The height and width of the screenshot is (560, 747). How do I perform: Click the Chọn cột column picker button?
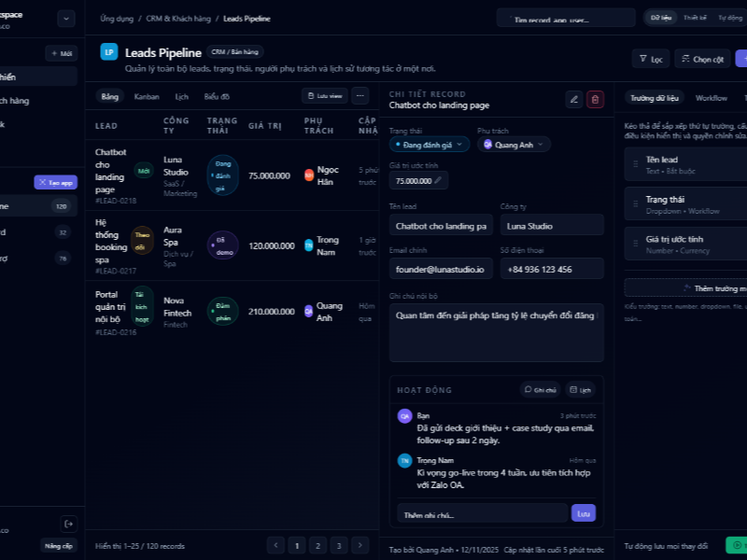coord(702,59)
